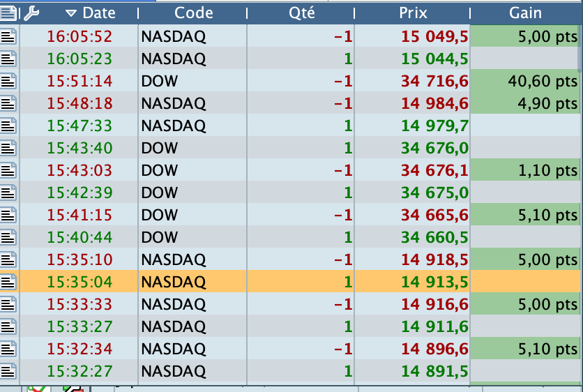Open the document icon for the 16:05:23 row
This screenshot has width=583, height=392.
[8, 59]
